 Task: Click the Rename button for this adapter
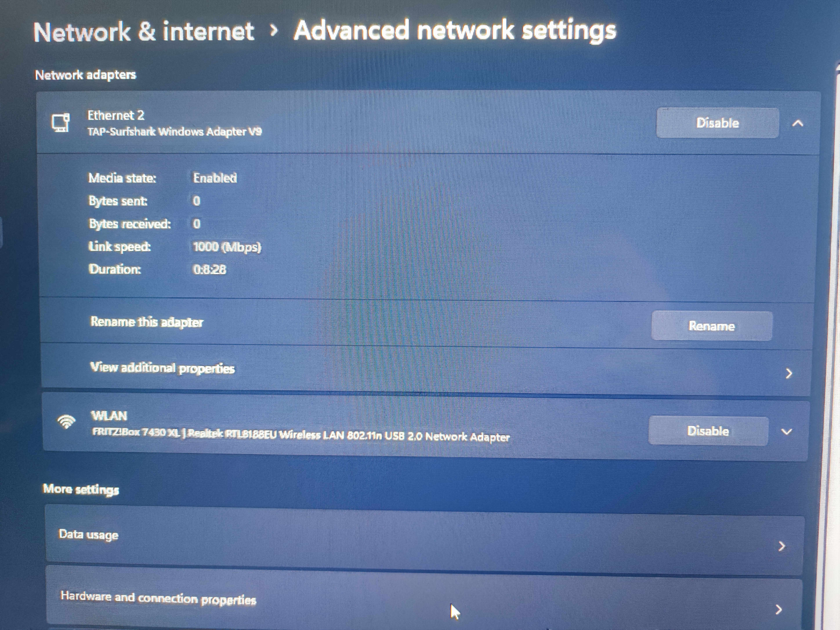[712, 326]
